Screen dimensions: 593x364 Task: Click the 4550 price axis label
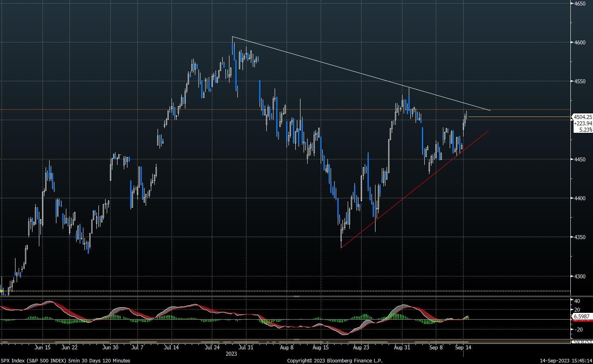tap(580, 81)
